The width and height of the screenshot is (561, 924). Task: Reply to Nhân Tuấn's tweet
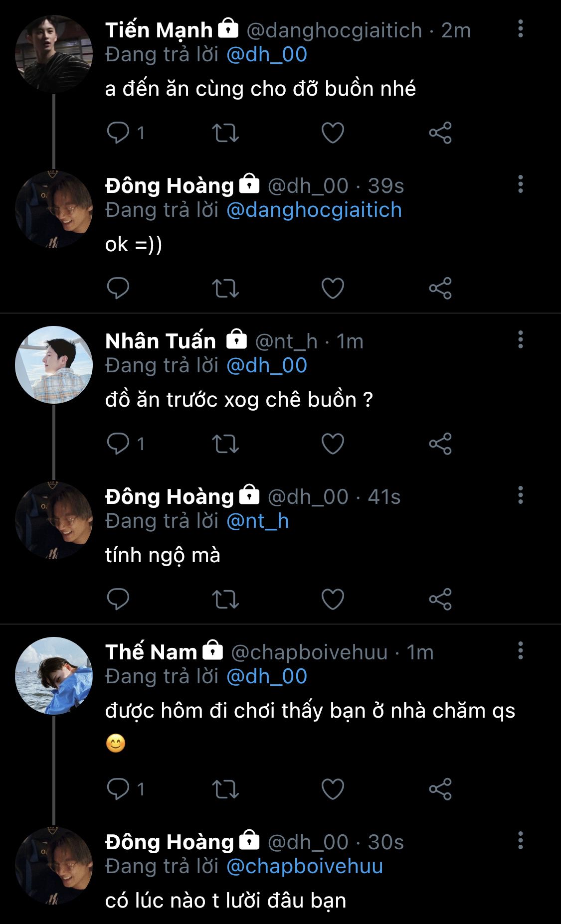click(x=118, y=444)
